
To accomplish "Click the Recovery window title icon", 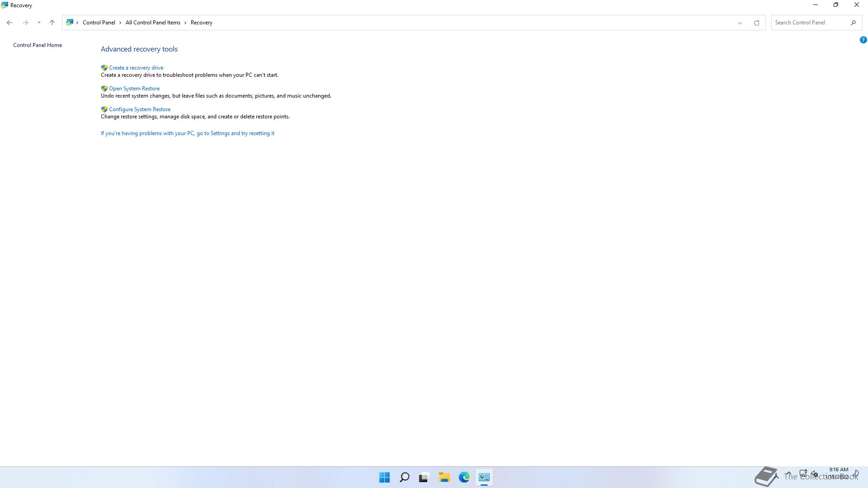I will pyautogui.click(x=5, y=5).
